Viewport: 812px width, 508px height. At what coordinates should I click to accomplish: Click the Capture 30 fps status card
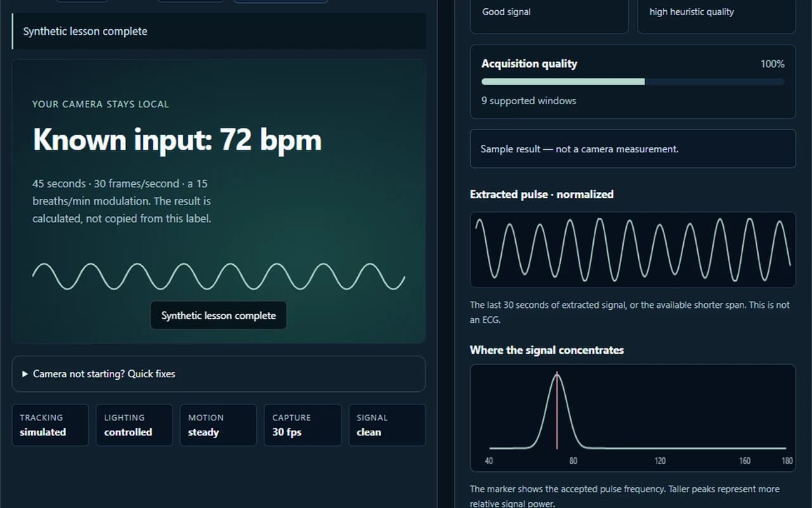303,425
